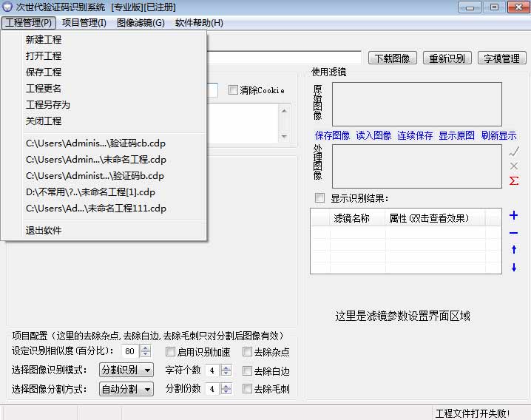This screenshot has height=420, width=531.
Task: Click the blue plus add-filter icon
Action: pos(514,216)
